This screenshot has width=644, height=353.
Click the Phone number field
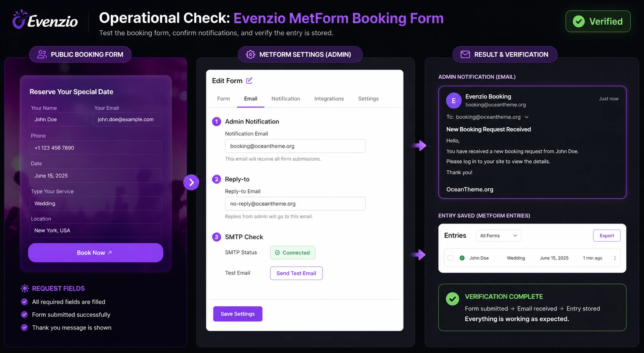pyautogui.click(x=95, y=148)
